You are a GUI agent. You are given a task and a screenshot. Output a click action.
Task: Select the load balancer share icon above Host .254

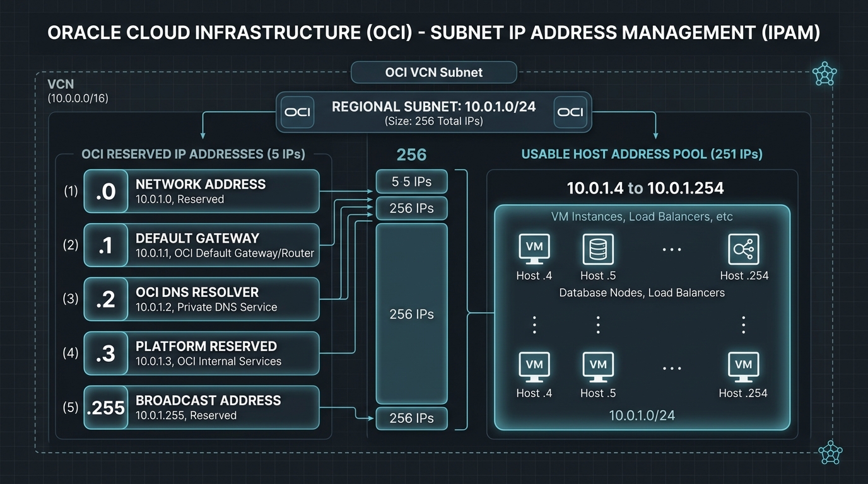(743, 250)
